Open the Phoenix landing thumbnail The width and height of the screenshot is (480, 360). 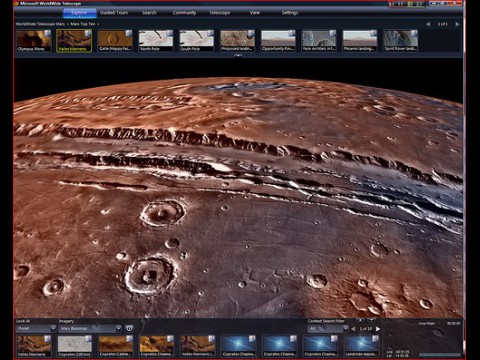(x=360, y=41)
